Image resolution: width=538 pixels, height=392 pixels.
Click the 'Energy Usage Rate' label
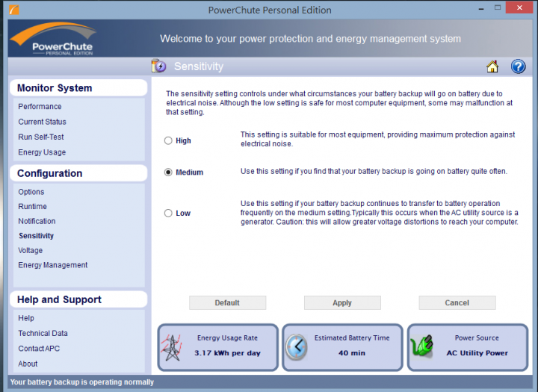[227, 337]
